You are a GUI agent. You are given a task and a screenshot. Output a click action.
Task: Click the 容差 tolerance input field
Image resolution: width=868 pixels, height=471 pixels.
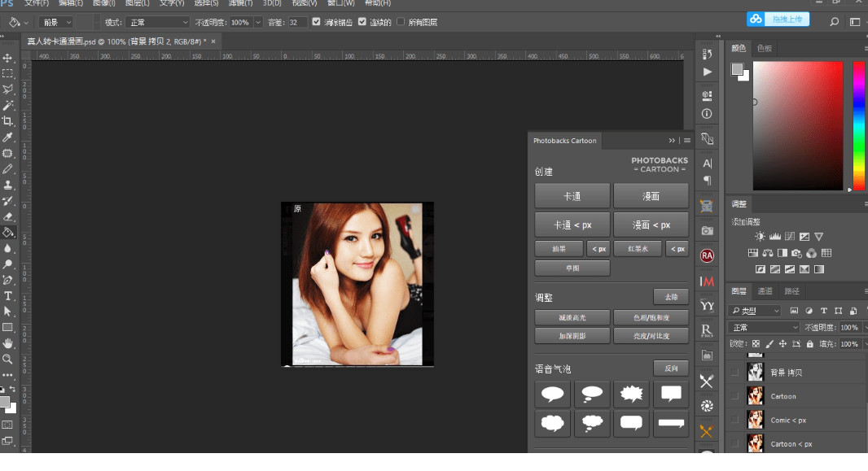coord(298,22)
